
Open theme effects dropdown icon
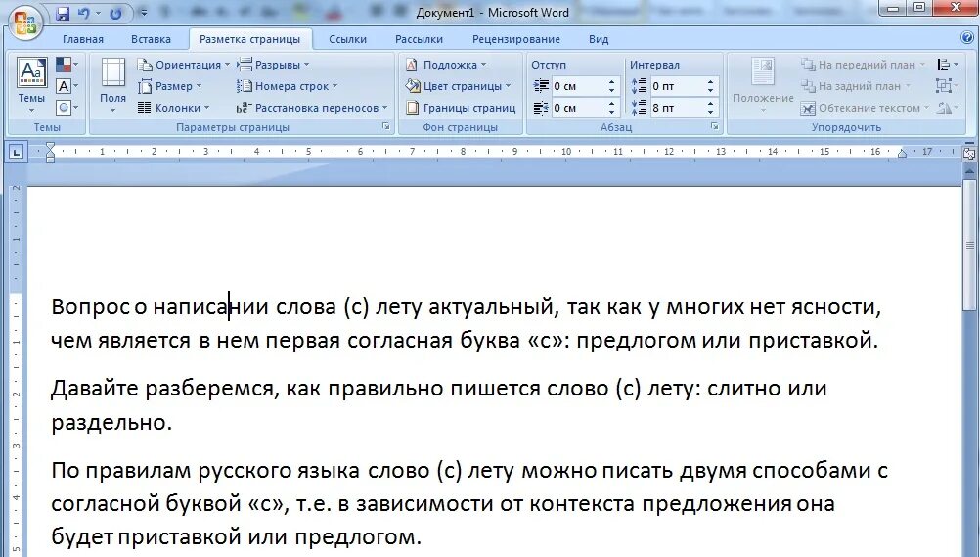click(x=67, y=107)
